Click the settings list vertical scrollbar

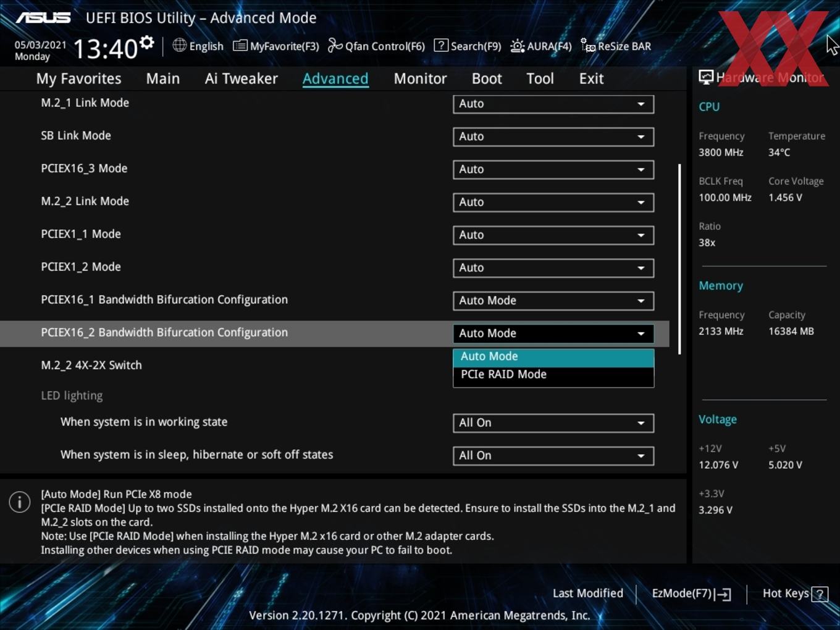pyautogui.click(x=679, y=259)
